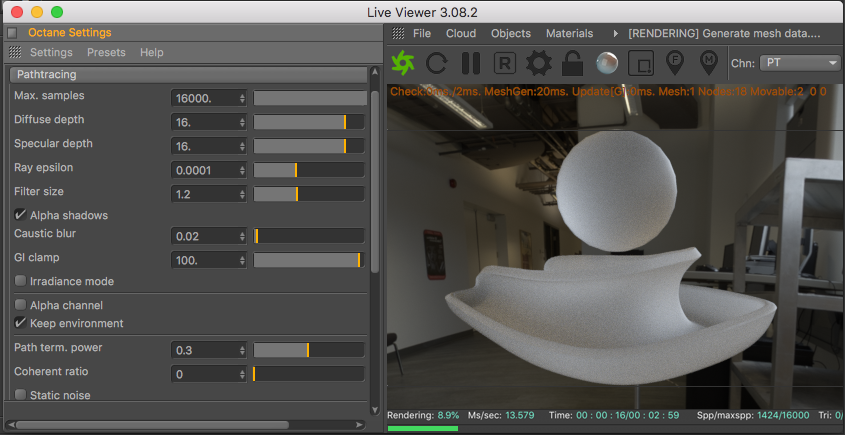Toggle the render region R icon
This screenshot has height=435, width=845.
(505, 64)
